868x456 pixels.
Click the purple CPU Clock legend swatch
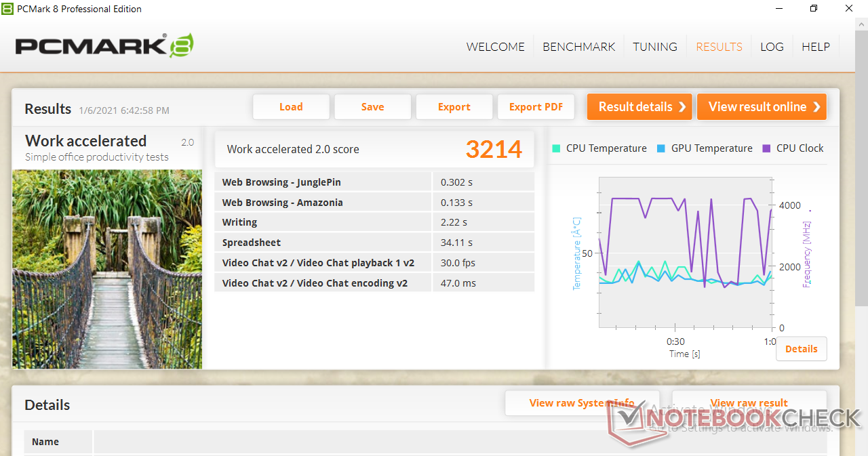click(766, 148)
